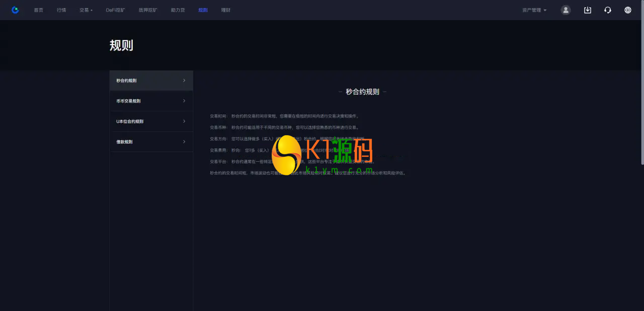644x311 pixels.
Task: Open the 理财 nav item
Action: pyautogui.click(x=226, y=10)
